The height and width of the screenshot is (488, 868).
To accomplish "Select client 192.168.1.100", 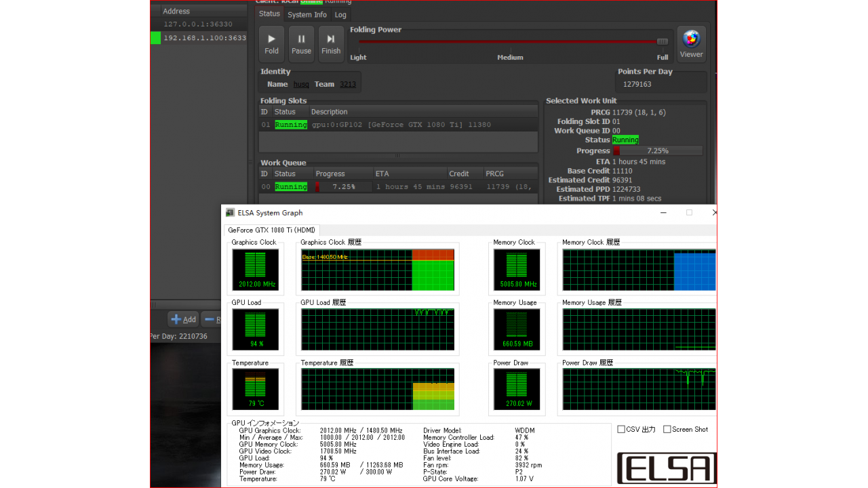I will pyautogui.click(x=199, y=38).
